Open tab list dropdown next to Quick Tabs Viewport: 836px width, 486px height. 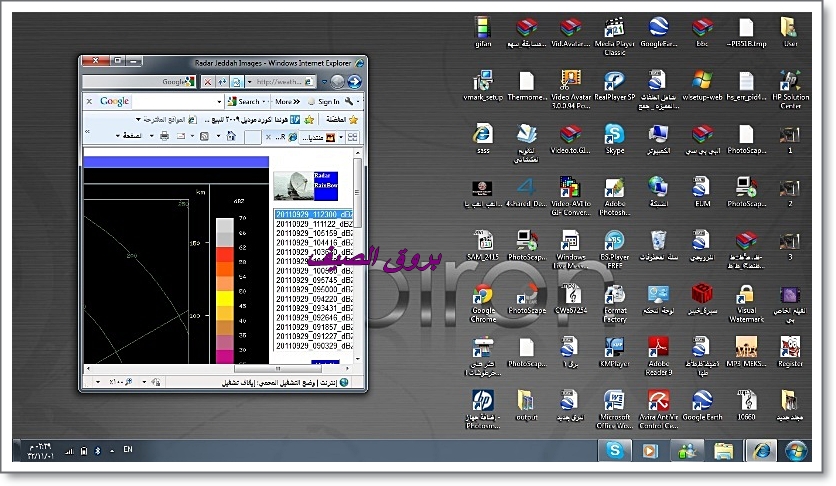(341, 137)
